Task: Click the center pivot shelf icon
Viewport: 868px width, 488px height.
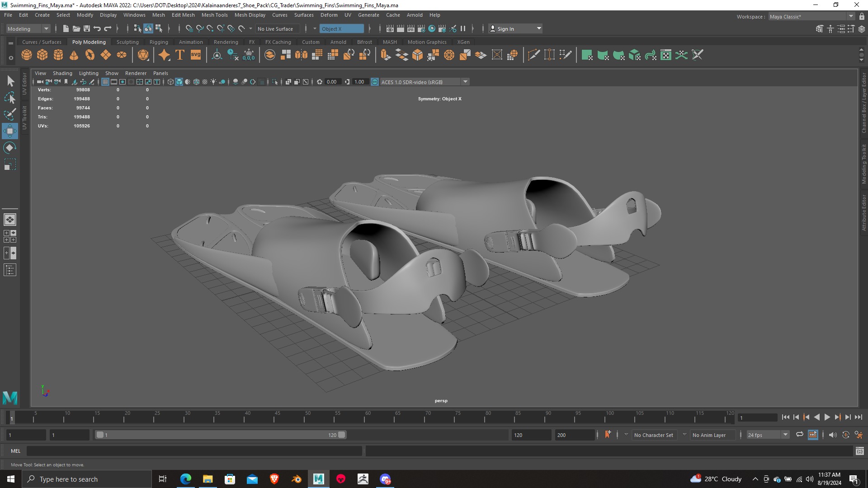Action: point(217,55)
